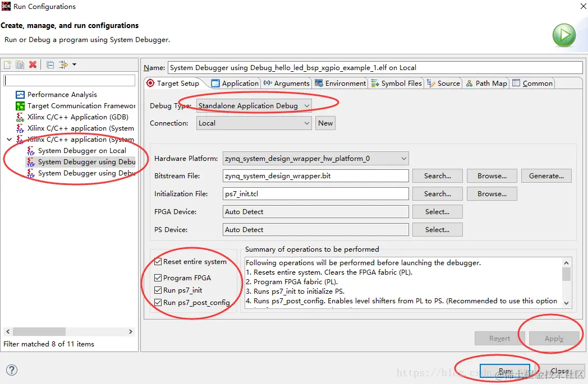Click the green Run arrow icon
The width and height of the screenshot is (588, 384).
point(564,35)
